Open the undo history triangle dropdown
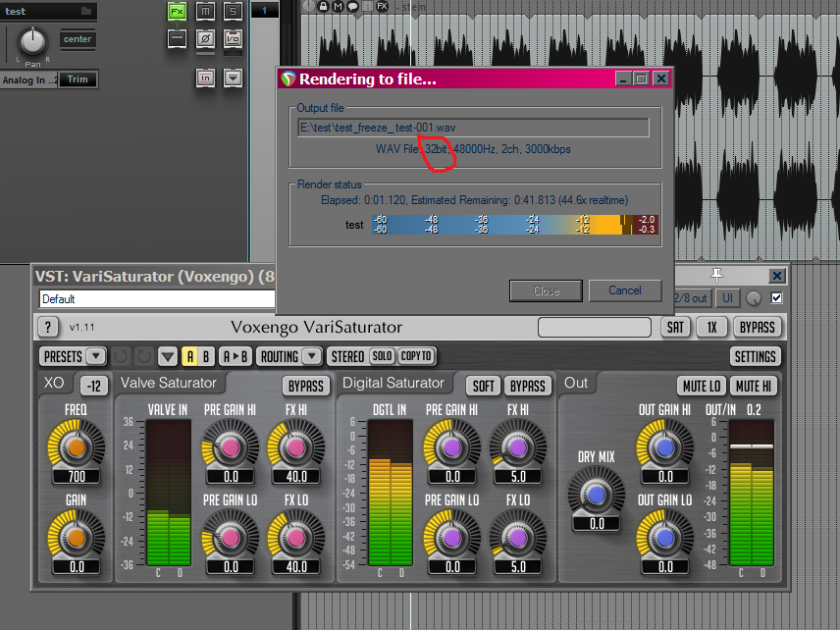The image size is (840, 630). 168,356
